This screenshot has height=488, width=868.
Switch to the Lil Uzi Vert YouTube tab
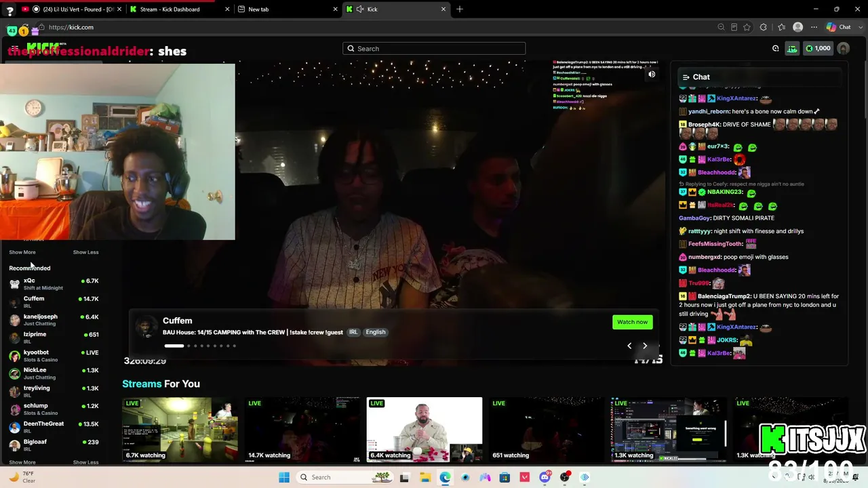click(x=73, y=9)
